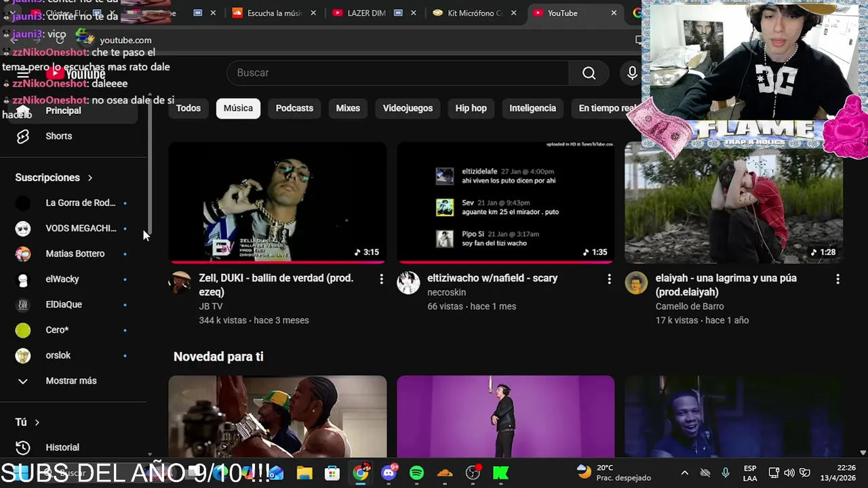Switch to Kit Micrófono browser tab
Image resolution: width=868 pixels, height=488 pixels.
tap(476, 13)
